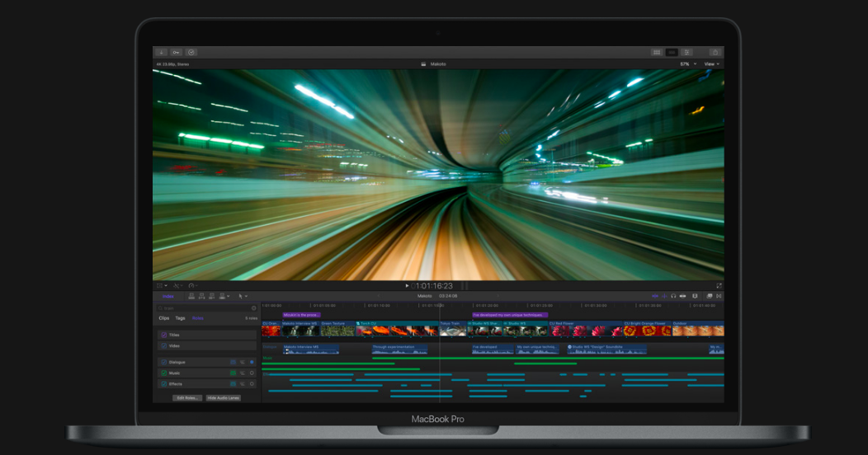Toggle audio skimming in timeline toolbar
This screenshot has height=455, width=868.
coord(664,296)
